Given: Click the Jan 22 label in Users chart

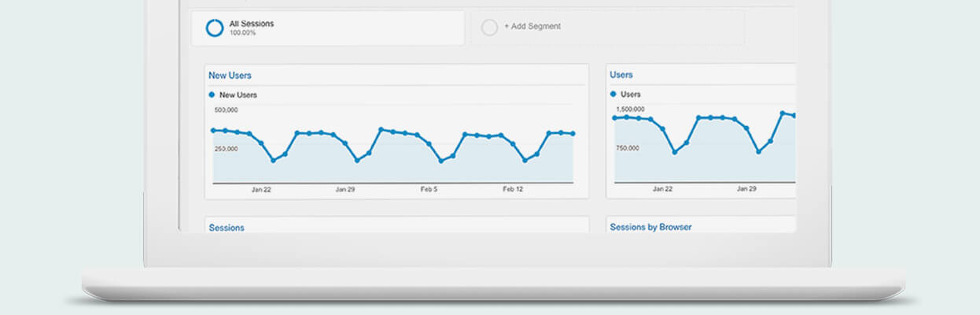Looking at the screenshot, I should pos(662,189).
